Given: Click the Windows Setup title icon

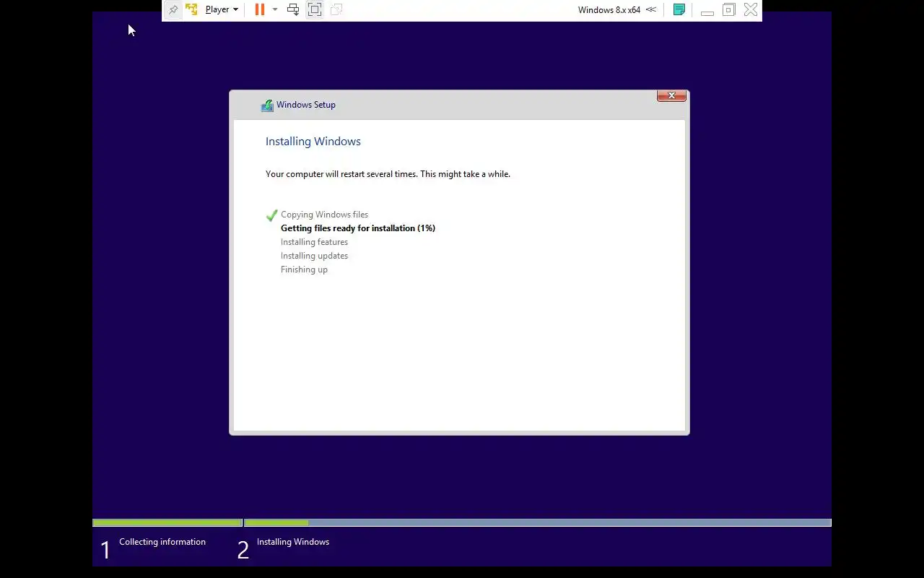Looking at the screenshot, I should pos(267,105).
